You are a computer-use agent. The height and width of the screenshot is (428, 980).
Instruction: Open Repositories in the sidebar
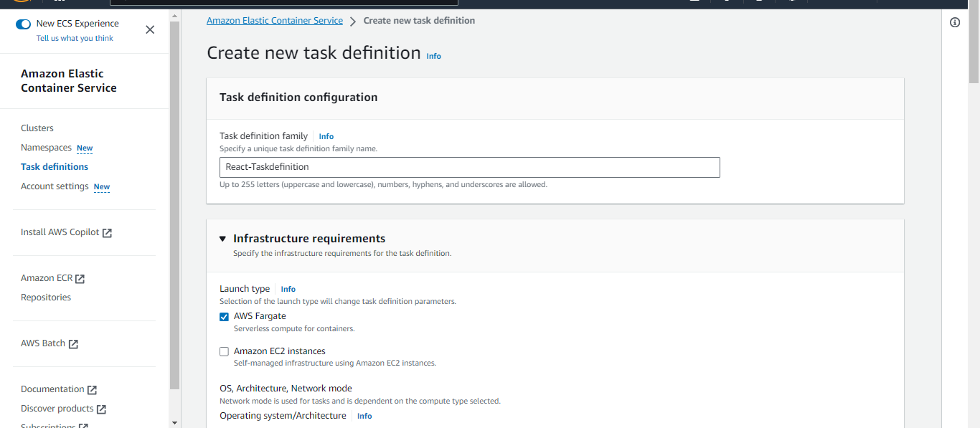pyautogui.click(x=46, y=298)
